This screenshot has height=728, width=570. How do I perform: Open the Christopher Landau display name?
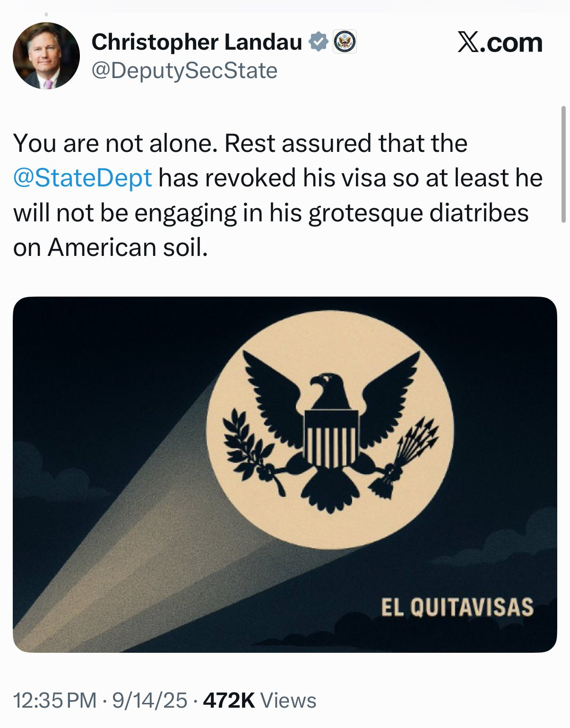click(197, 42)
